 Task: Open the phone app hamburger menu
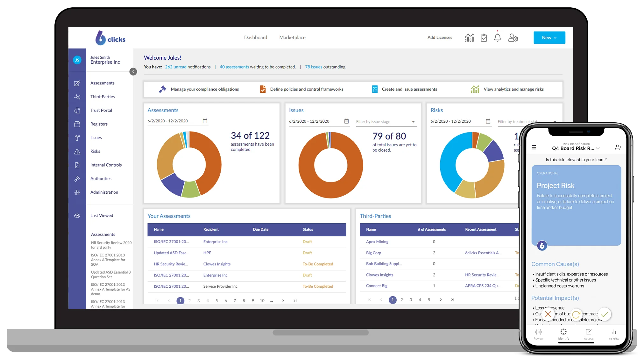pos(534,148)
